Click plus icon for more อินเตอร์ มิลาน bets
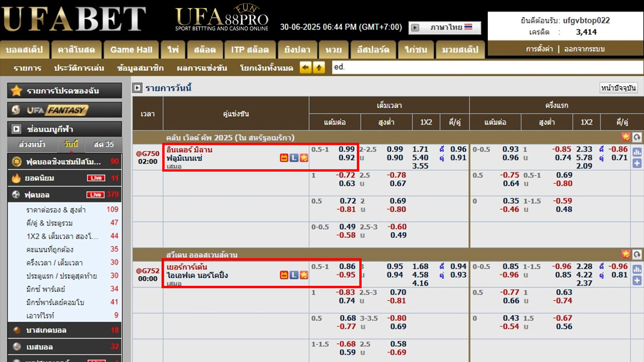644x362 pixels. (637, 162)
